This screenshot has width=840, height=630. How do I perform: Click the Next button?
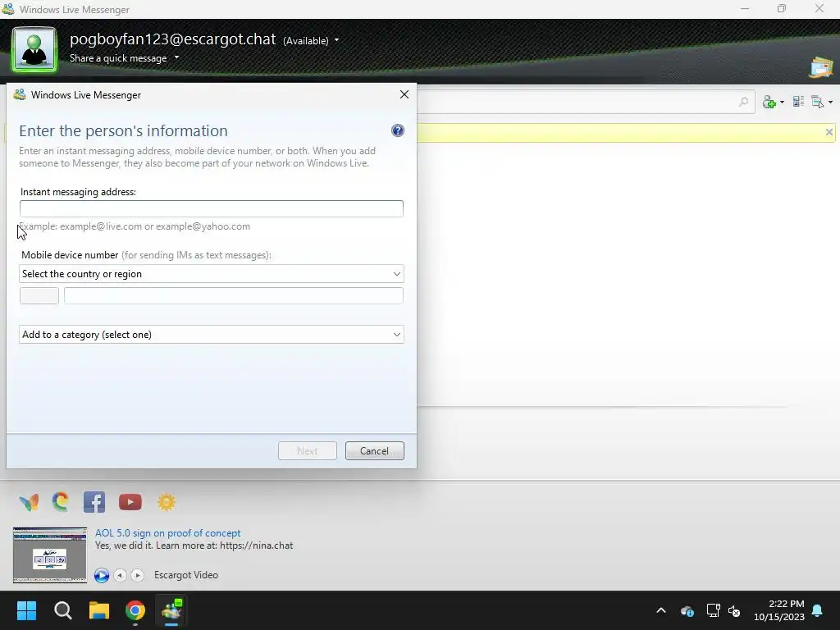point(308,451)
